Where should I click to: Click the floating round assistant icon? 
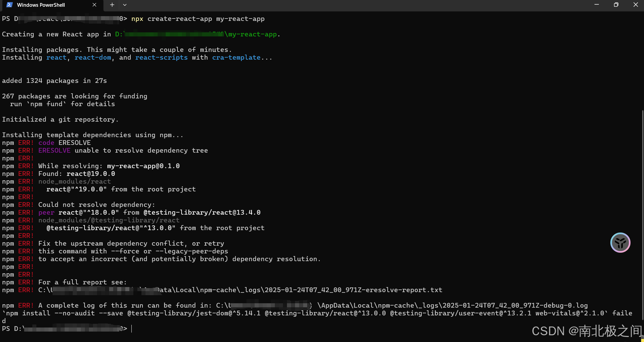click(620, 243)
